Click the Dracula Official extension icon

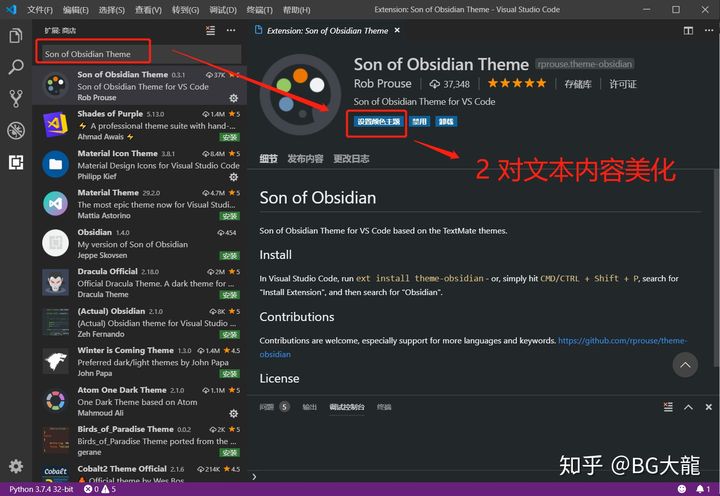[56, 282]
